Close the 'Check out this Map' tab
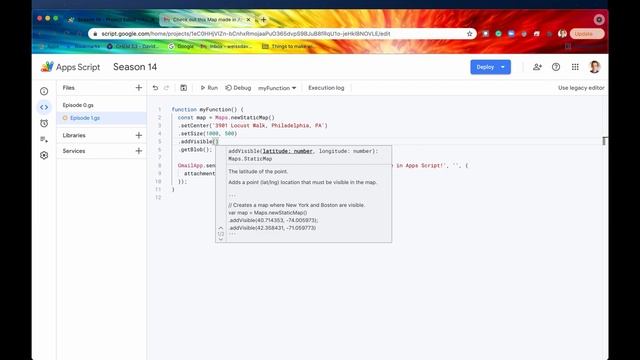This screenshot has height=360, width=640. click(248, 19)
